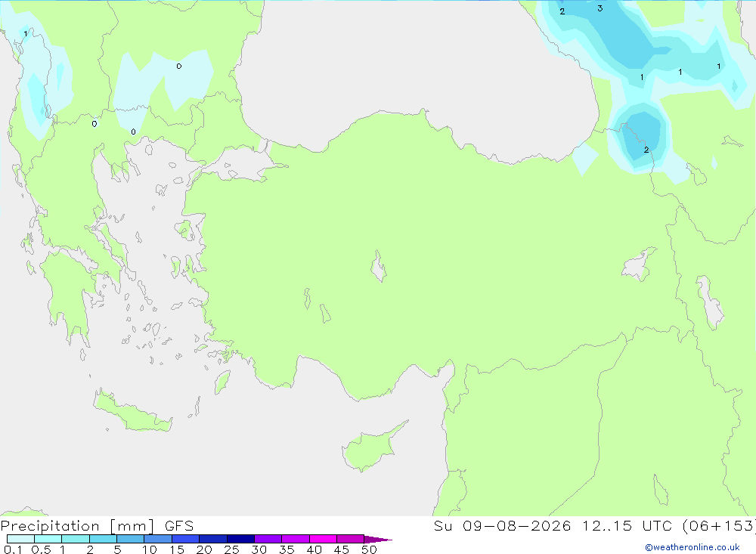Select the 2–5 mm legend color box

click(103, 539)
